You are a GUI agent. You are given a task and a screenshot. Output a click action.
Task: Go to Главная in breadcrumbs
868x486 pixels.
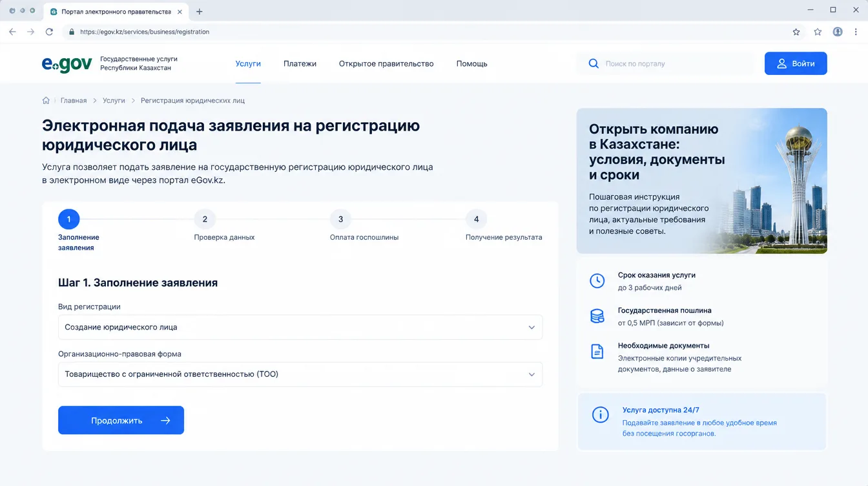(x=74, y=101)
